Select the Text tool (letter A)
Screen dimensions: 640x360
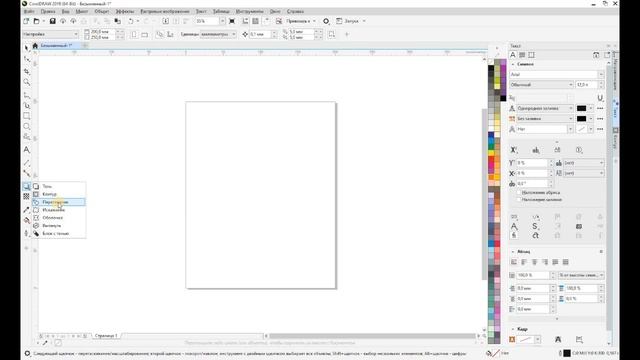(x=27, y=150)
